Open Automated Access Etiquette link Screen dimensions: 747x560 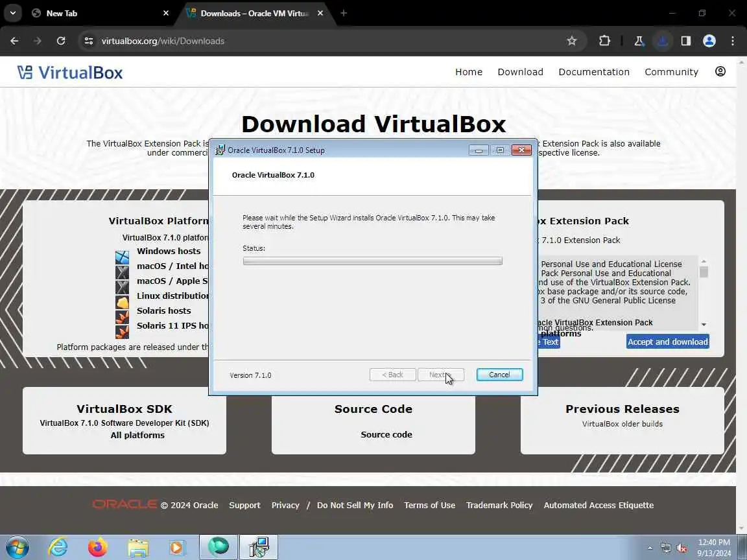tap(599, 506)
